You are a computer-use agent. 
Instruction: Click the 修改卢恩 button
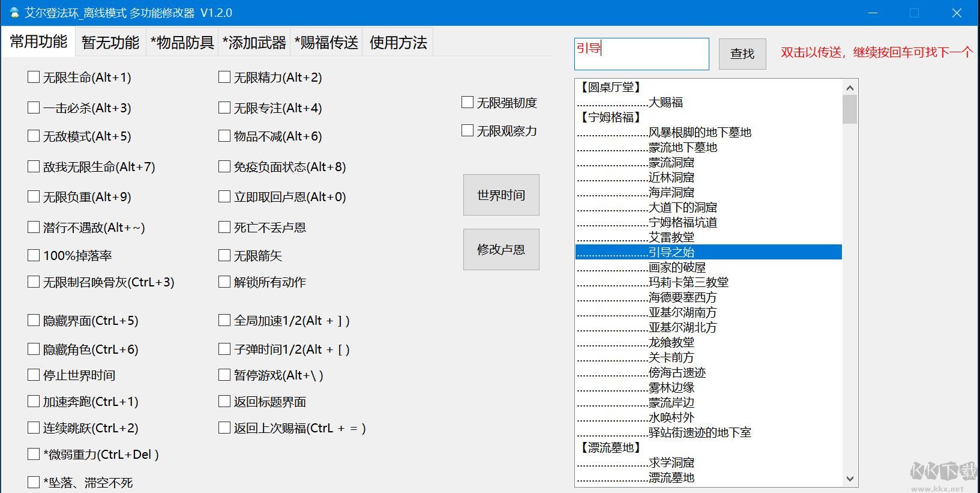(x=501, y=249)
